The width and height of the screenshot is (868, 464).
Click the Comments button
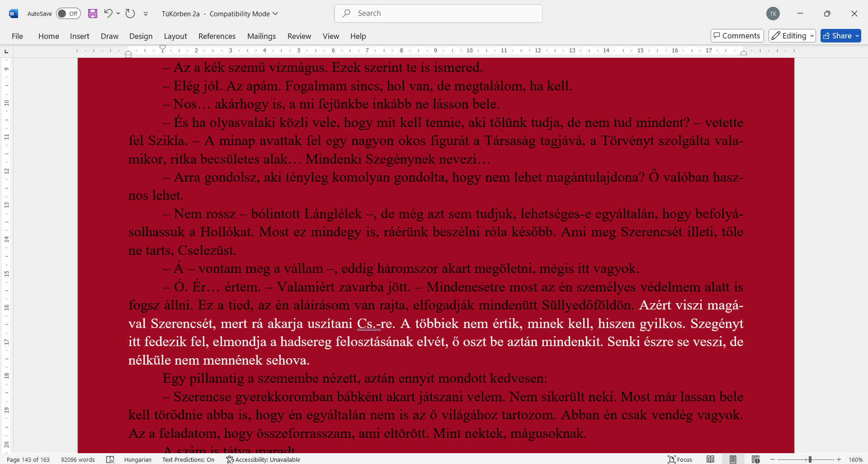coord(737,36)
